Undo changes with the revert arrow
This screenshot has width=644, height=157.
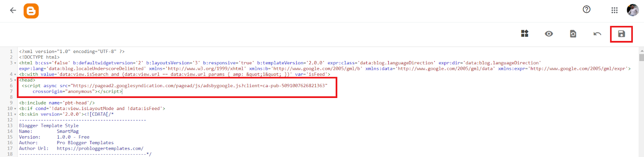pyautogui.click(x=597, y=34)
